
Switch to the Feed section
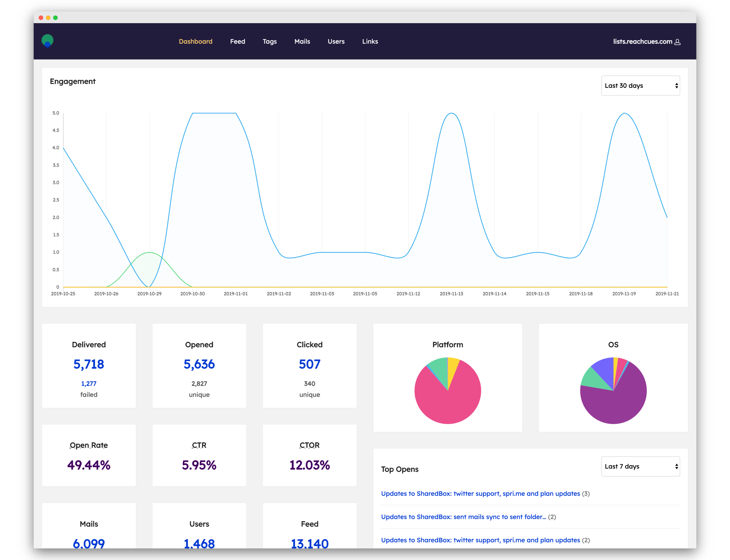coord(237,41)
